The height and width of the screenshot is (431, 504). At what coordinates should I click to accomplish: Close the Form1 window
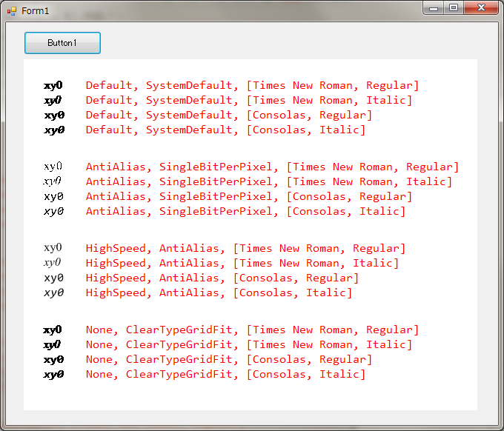click(x=481, y=8)
